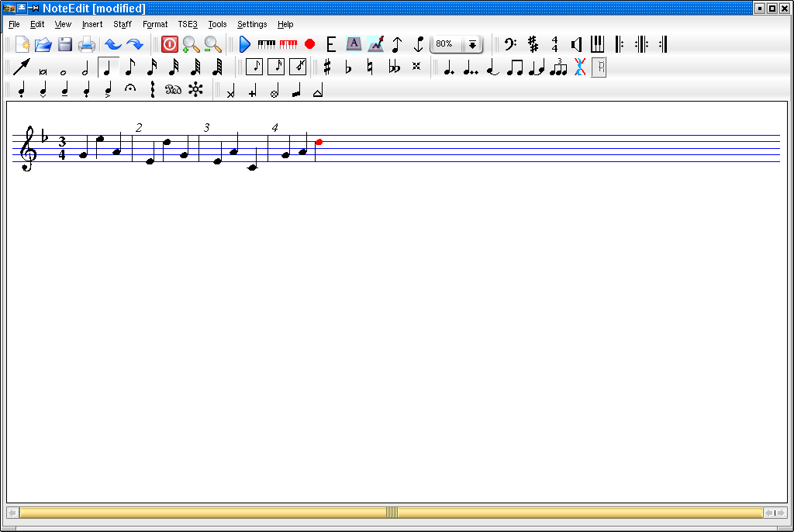Click the blue Play button
Viewport: 794px width, 532px height.
[245, 44]
